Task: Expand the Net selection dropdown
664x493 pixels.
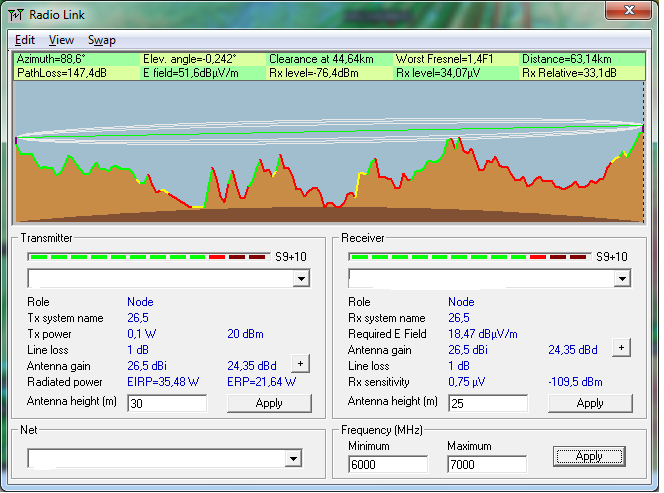Action: pos(293,458)
